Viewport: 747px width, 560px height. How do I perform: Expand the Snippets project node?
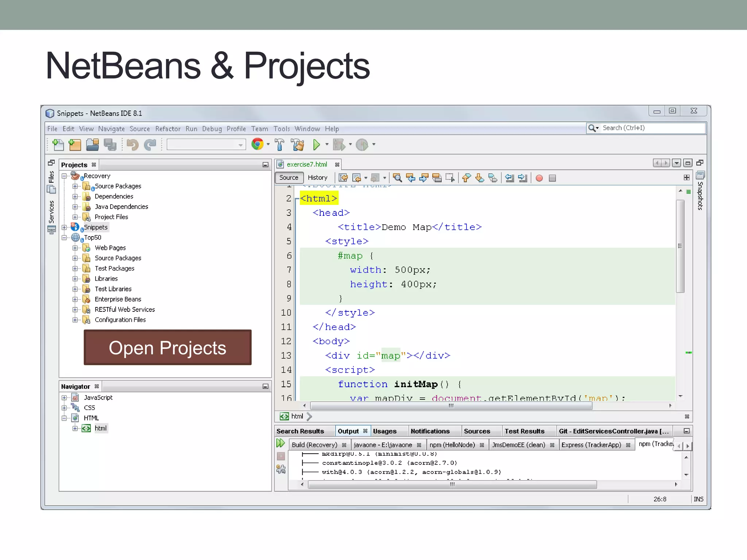64,227
